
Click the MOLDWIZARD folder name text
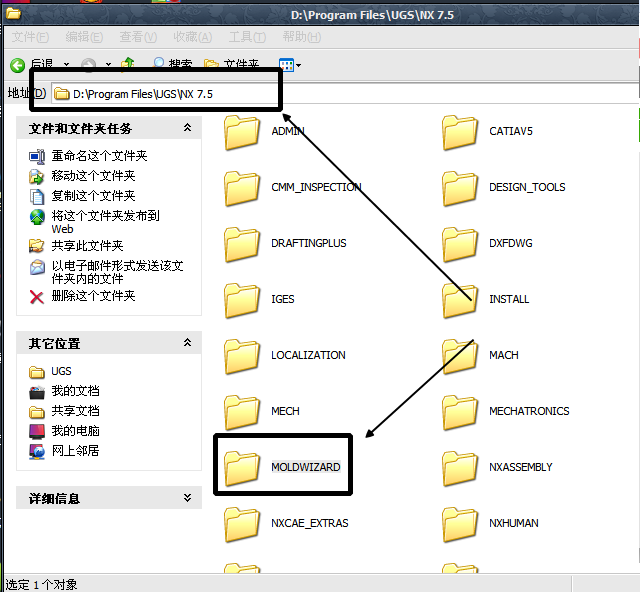(306, 467)
